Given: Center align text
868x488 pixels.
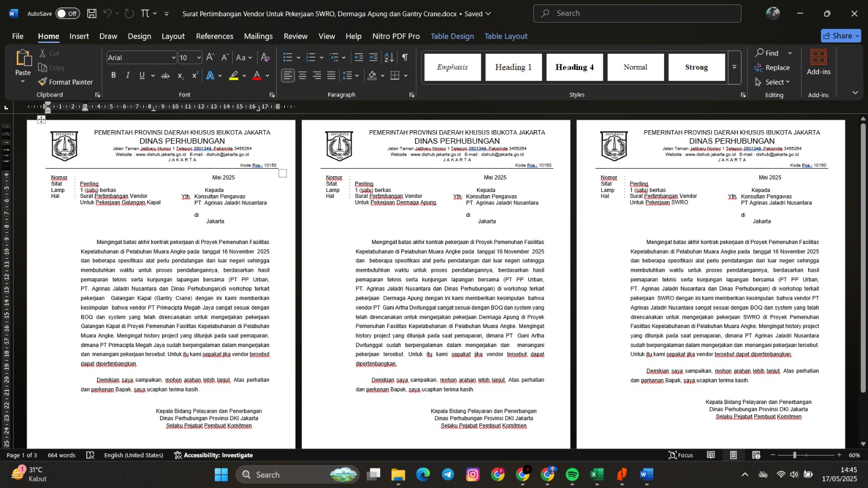Looking at the screenshot, I should (302, 75).
